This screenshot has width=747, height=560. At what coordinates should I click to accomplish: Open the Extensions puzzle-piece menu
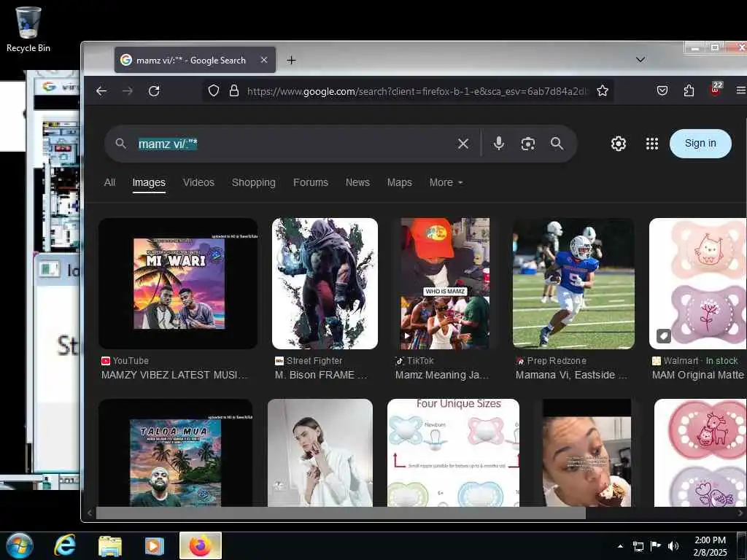[x=689, y=90]
